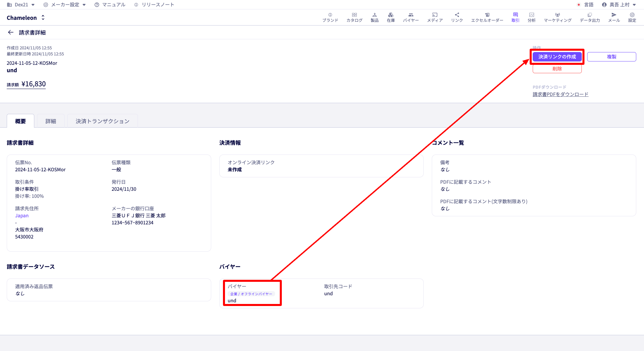The width and height of the screenshot is (644, 351).
Task: Expand the メーカー設定 dropdown
Action: (65, 5)
